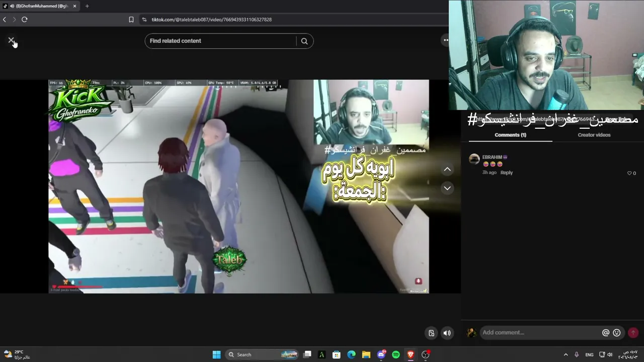Go forward in the browser
The width and height of the screenshot is (644, 362).
[x=14, y=20]
